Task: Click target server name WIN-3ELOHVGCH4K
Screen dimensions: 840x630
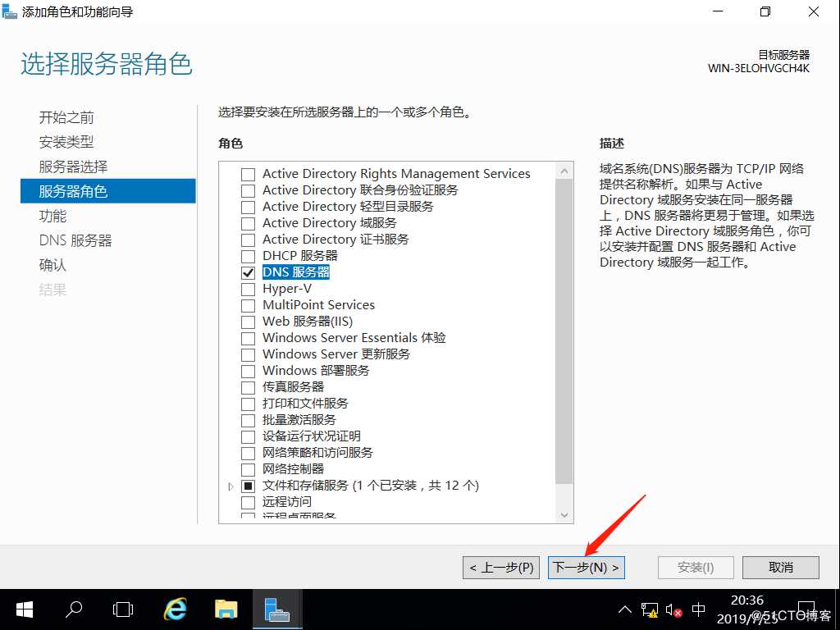Action: 759,69
